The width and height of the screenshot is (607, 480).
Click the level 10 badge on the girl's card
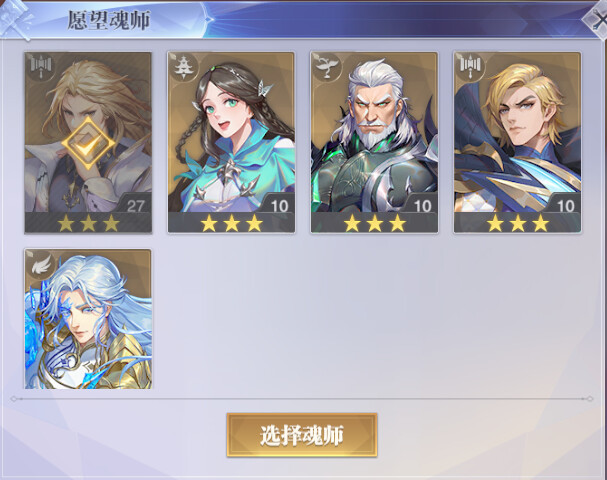click(x=279, y=206)
